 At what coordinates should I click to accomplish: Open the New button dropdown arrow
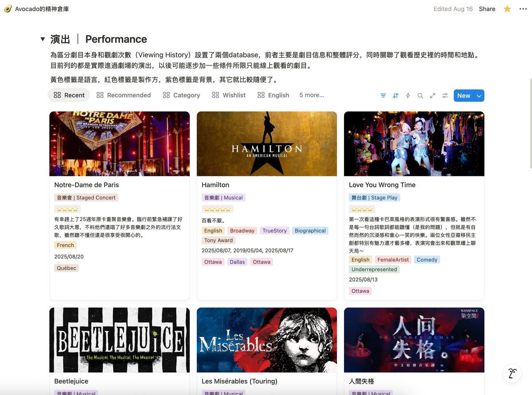pyautogui.click(x=479, y=96)
